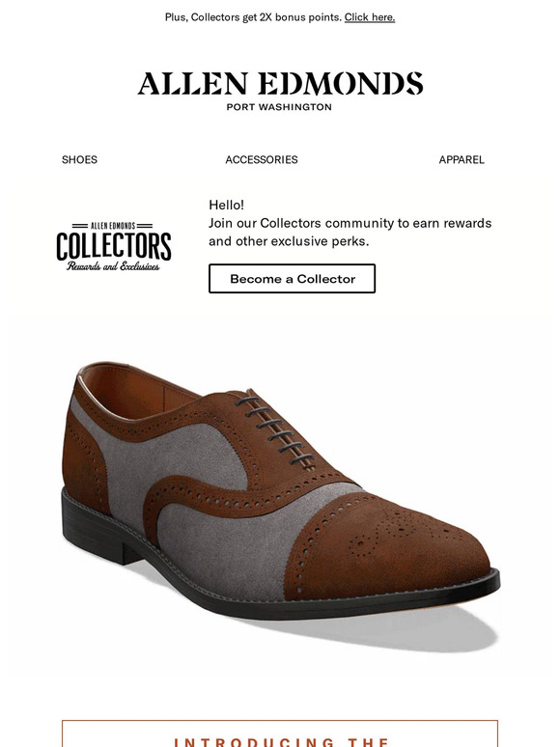Click the 'Rewards and Exclusives' script text
This screenshot has height=747, width=560.
[x=113, y=266]
